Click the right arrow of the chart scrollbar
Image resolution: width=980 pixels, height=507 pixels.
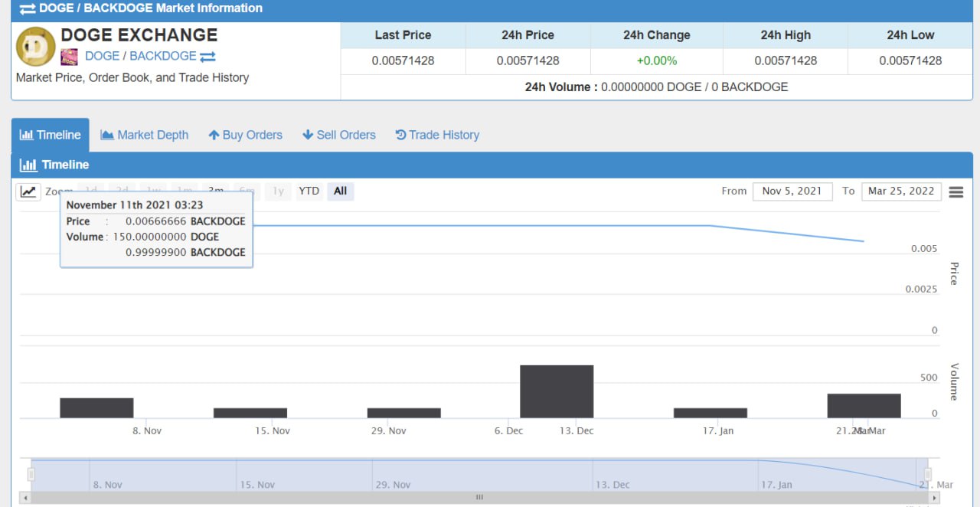tap(934, 497)
